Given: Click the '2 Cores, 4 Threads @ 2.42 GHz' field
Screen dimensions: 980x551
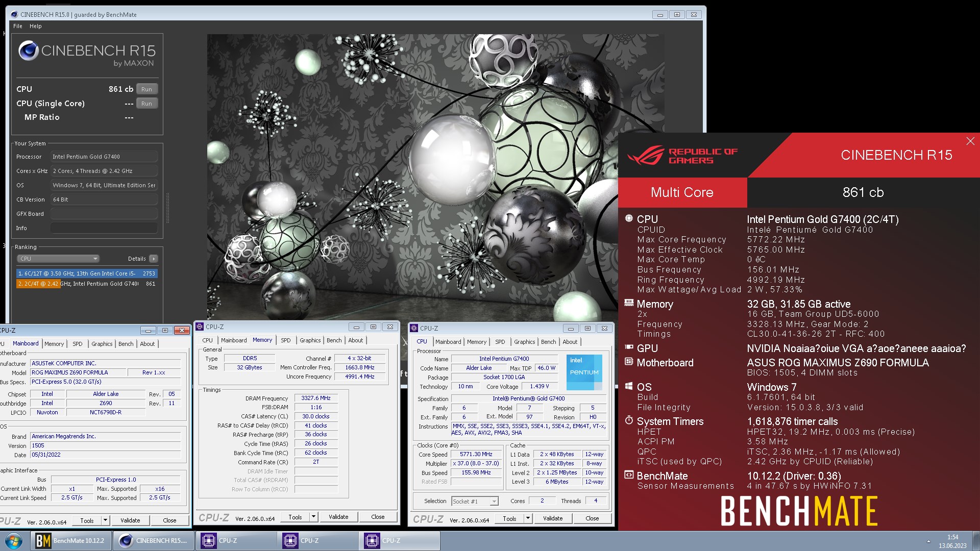Looking at the screenshot, I should 104,171.
